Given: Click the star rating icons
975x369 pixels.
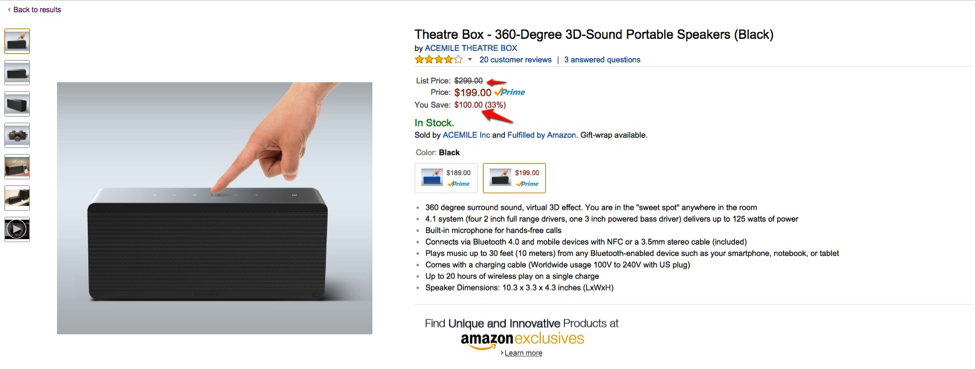Looking at the screenshot, I should coord(439,60).
